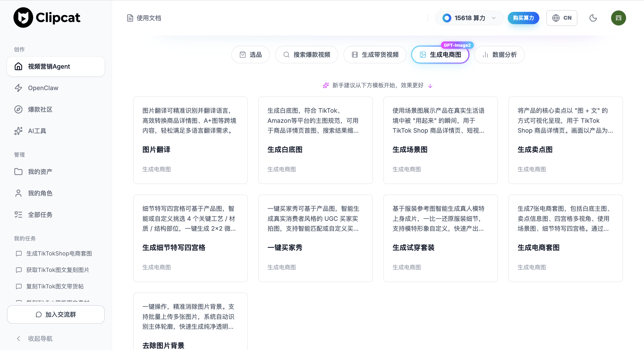Select the 去除图片背景 template card
The width and height of the screenshot is (644, 350).
coord(190,321)
